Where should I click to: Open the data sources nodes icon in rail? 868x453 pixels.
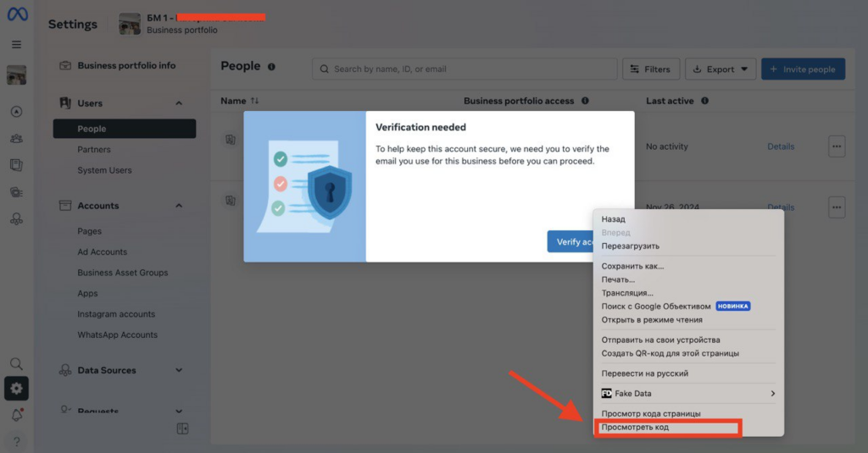coord(17,219)
